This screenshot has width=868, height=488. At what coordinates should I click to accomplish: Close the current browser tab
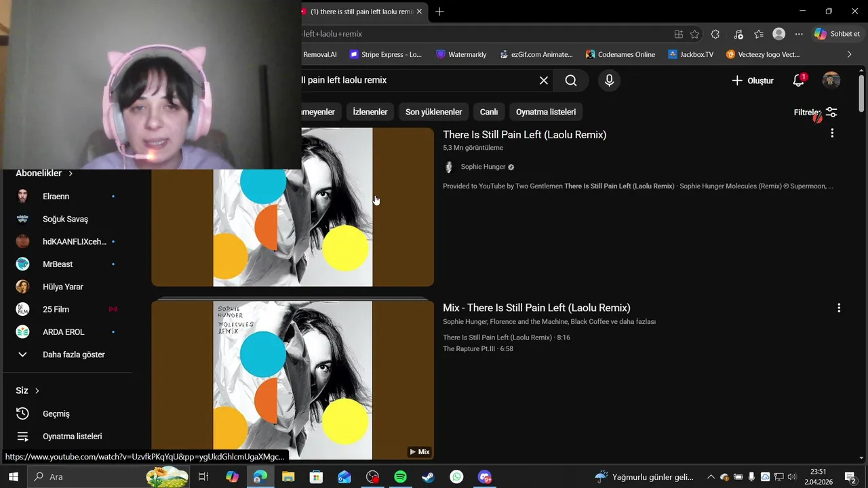coord(419,12)
